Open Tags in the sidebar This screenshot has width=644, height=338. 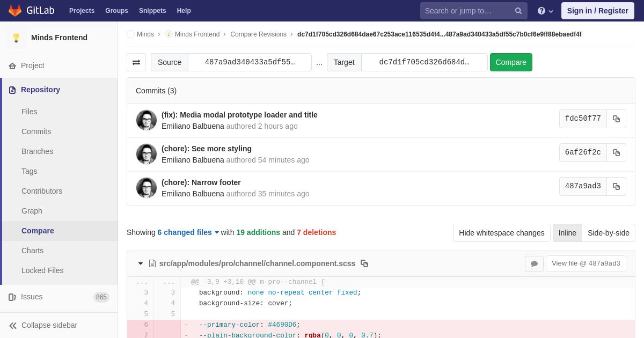[30, 171]
